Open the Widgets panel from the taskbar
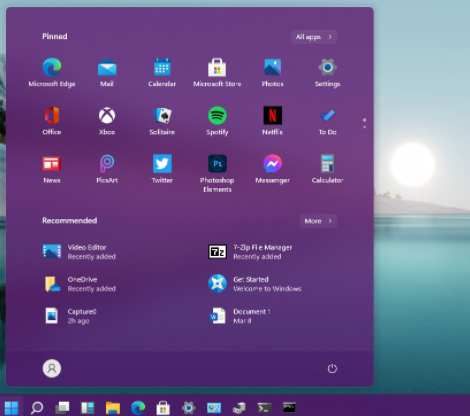Screen dimensions: 470x416 point(88,407)
